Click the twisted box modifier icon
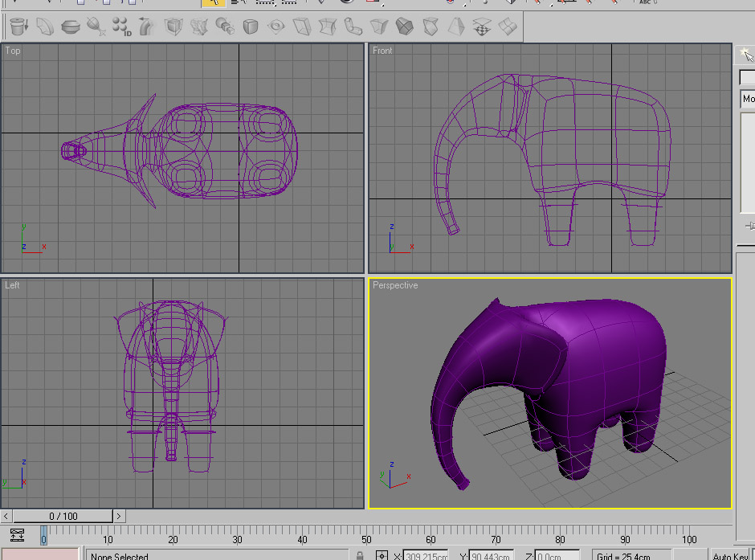Viewport: 755px width, 560px height. (431, 27)
